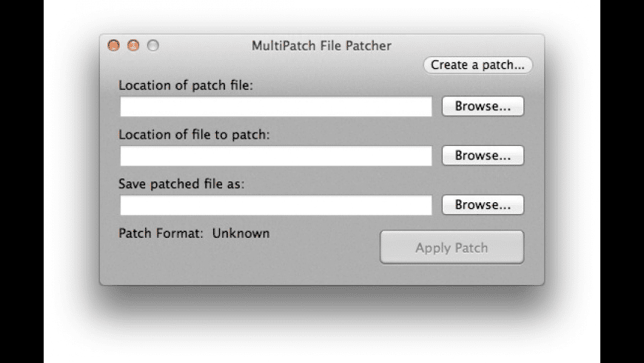Click the Patch Format: Unknown text

point(194,233)
